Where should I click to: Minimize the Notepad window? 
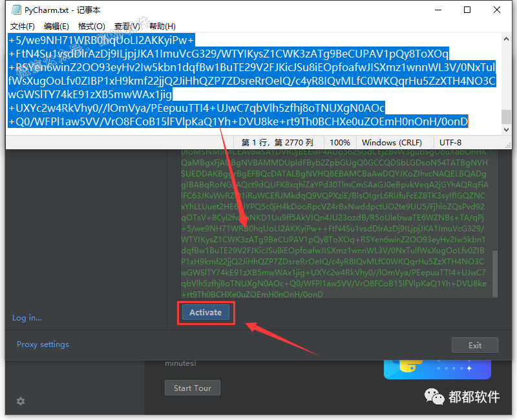tap(438, 10)
